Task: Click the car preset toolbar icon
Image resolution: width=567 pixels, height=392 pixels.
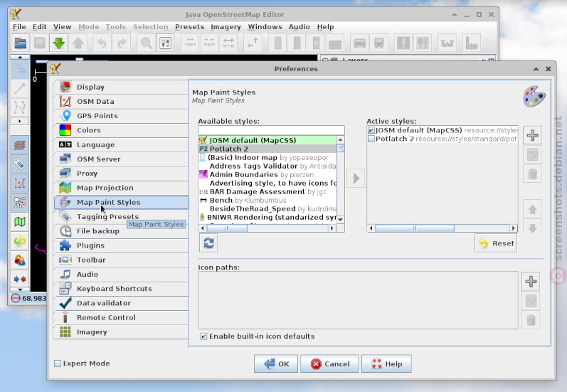Action: (359, 43)
